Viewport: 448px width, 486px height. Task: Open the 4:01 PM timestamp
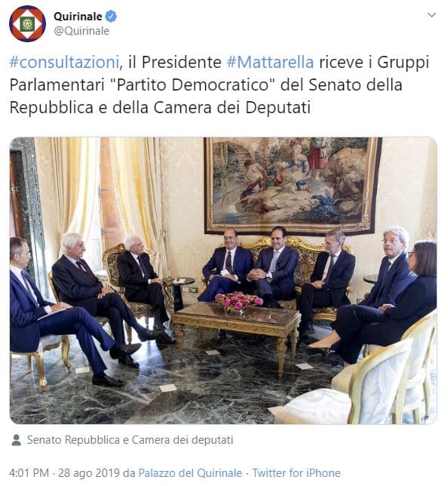click(x=29, y=473)
